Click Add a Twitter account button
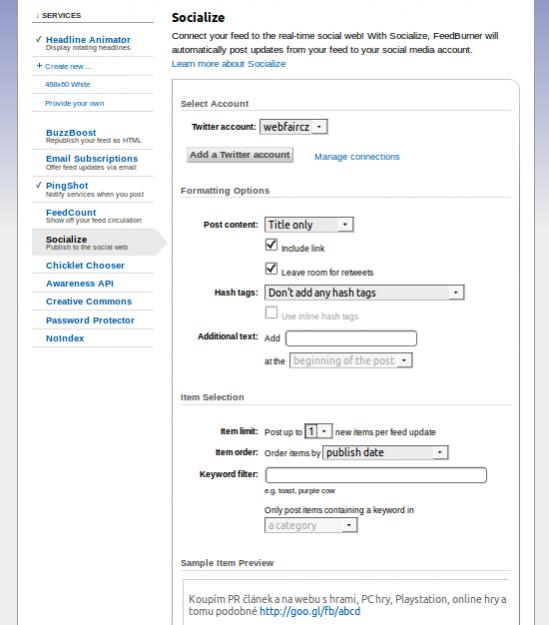This screenshot has height=625, width=549. pos(240,155)
